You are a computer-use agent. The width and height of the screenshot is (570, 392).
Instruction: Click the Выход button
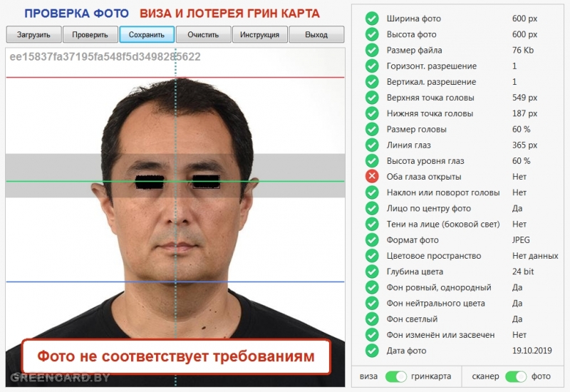[x=316, y=34]
